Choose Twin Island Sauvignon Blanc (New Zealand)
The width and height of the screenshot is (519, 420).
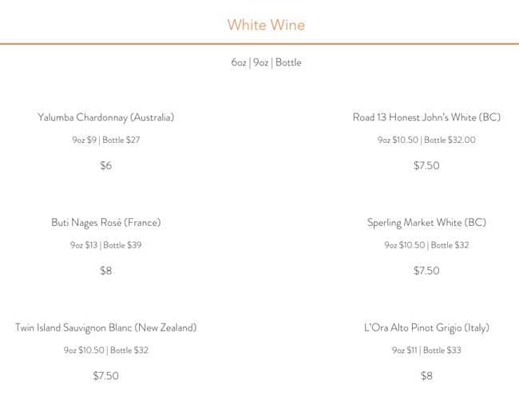point(105,328)
